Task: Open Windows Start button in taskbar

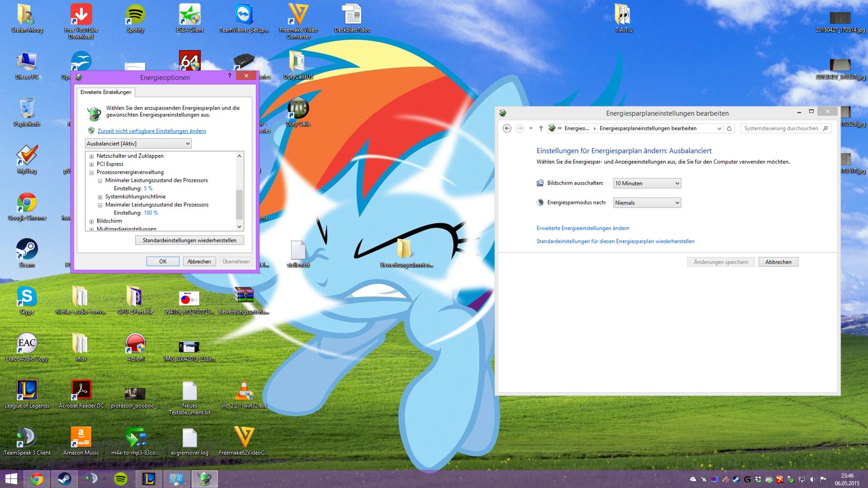Action: click(11, 479)
